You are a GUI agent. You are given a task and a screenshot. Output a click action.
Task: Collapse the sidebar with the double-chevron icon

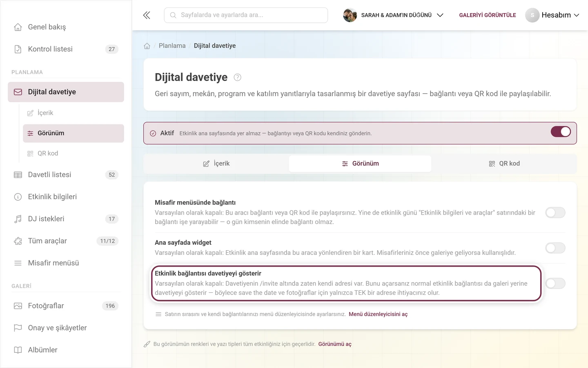(x=147, y=15)
